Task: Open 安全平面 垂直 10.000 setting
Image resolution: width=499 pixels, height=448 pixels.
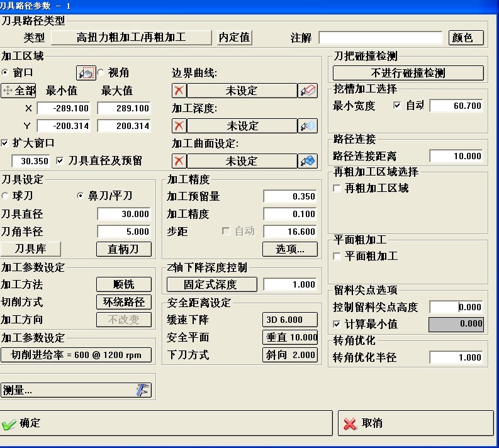Action: click(x=290, y=337)
